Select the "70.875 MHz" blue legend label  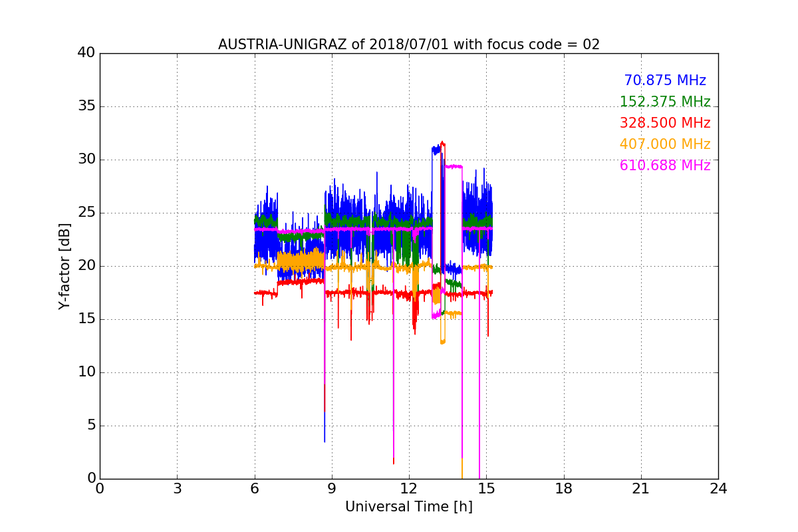(x=665, y=80)
